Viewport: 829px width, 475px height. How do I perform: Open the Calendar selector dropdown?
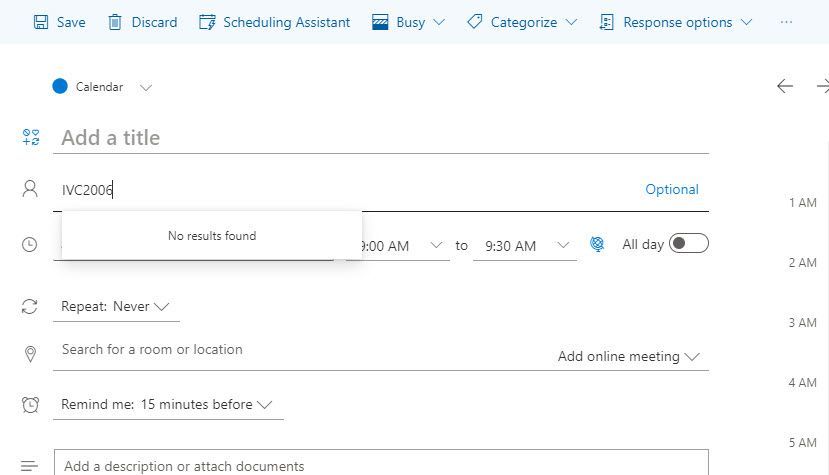coord(146,87)
